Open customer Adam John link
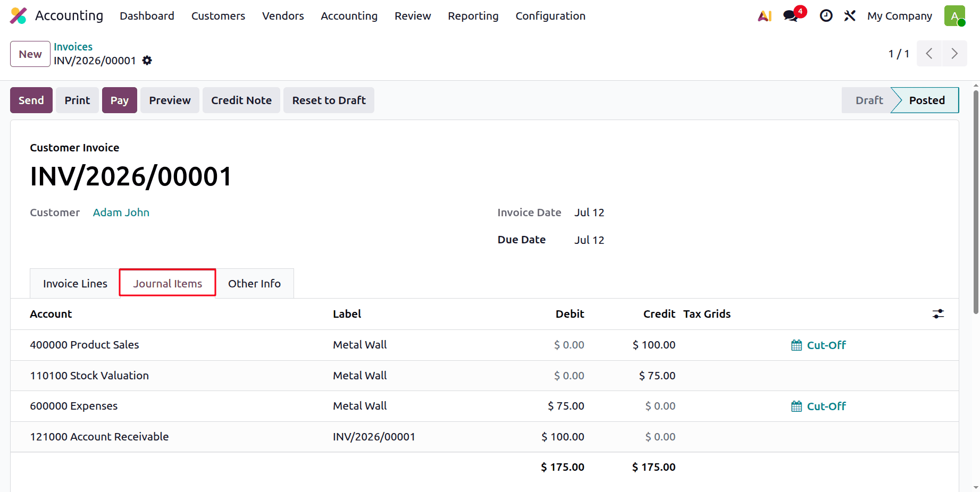The image size is (980, 492). 121,213
